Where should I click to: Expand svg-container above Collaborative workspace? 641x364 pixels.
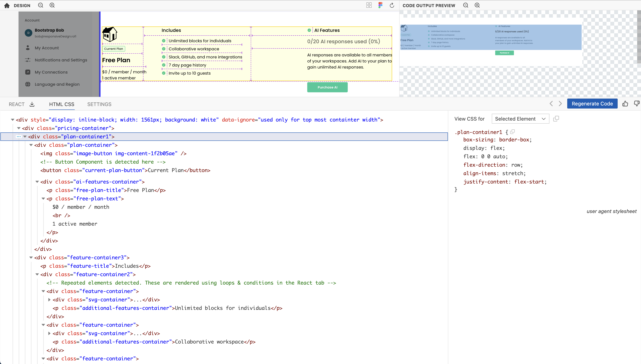(x=49, y=333)
